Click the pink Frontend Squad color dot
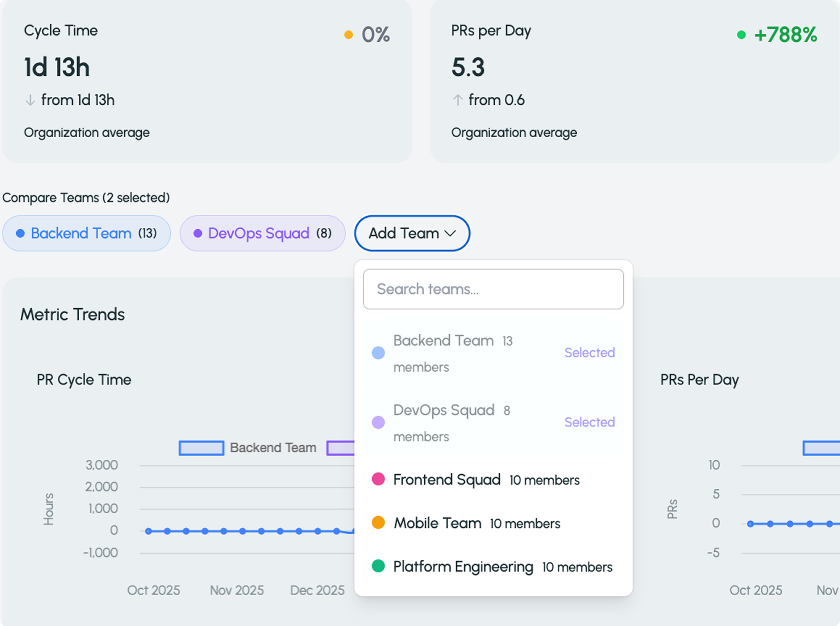The width and height of the screenshot is (840, 626). 378,479
